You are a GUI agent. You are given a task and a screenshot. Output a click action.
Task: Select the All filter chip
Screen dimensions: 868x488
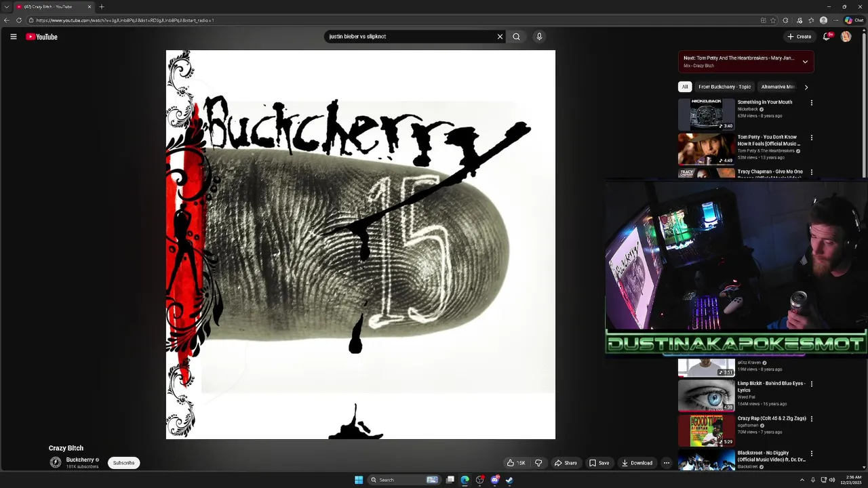click(x=685, y=87)
